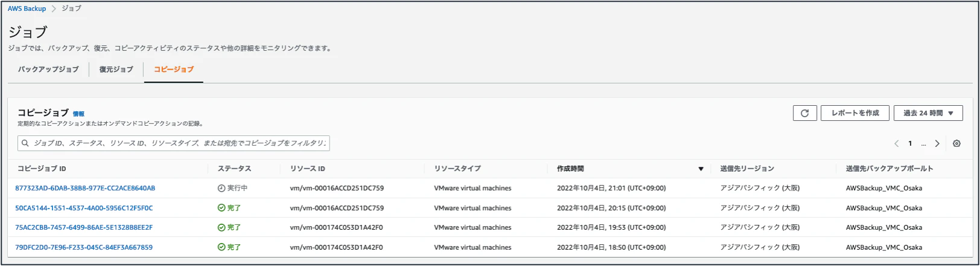Click the 2022年10月4日, 21:01 creation time cell
980x266 pixels.
coord(611,188)
